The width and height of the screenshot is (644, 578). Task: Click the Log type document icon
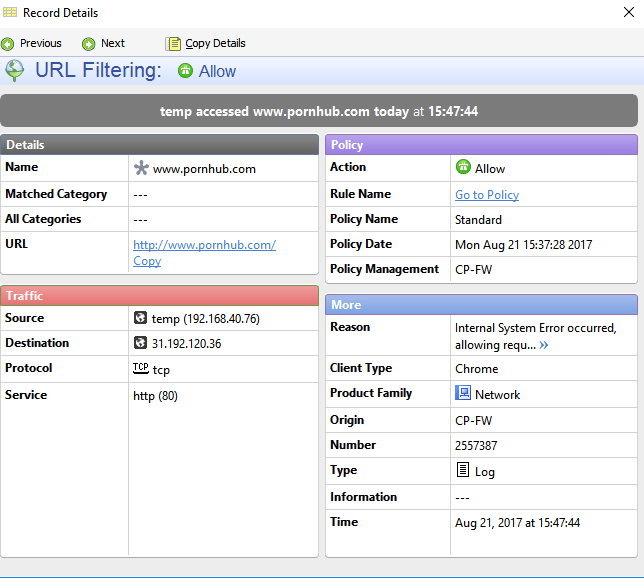click(462, 469)
